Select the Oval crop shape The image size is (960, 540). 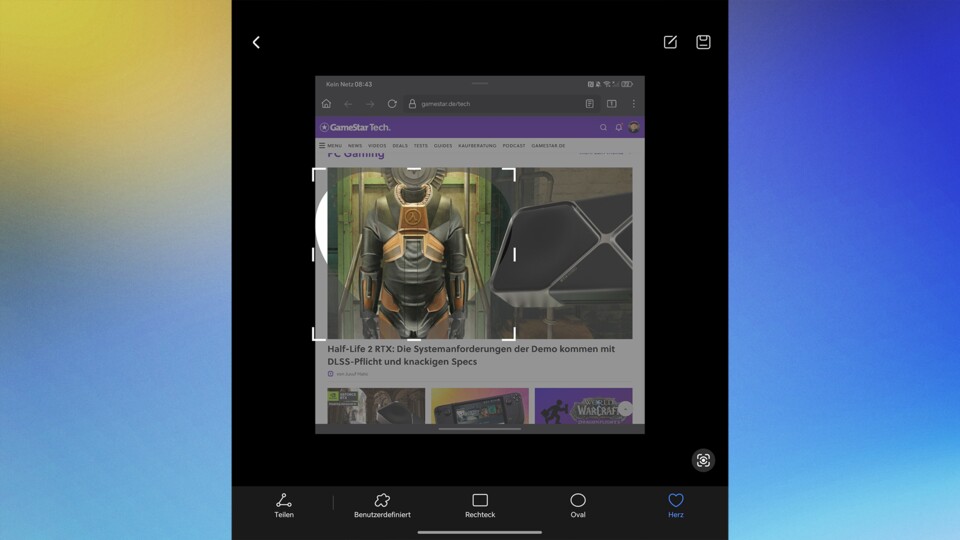(578, 505)
